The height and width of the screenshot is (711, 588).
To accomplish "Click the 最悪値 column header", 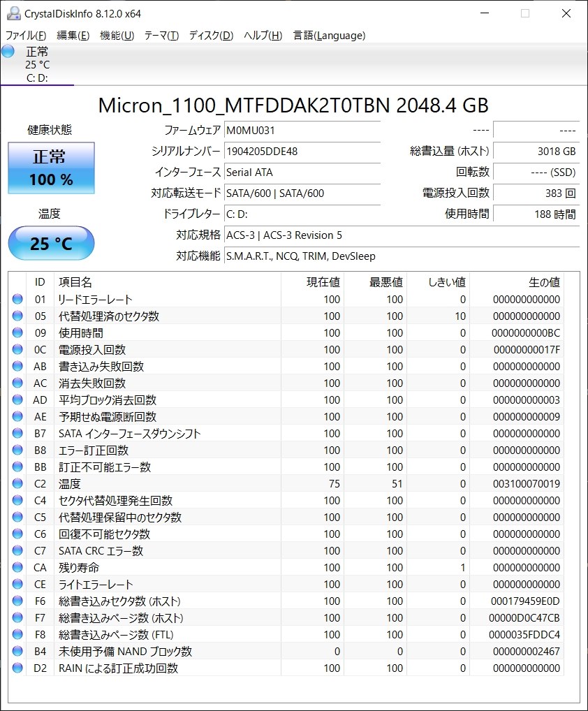I will (375, 282).
